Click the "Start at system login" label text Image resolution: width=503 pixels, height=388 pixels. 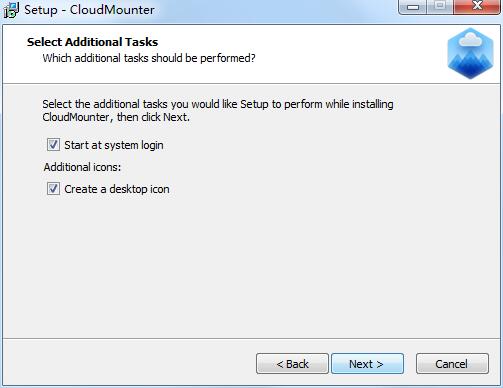pos(114,145)
